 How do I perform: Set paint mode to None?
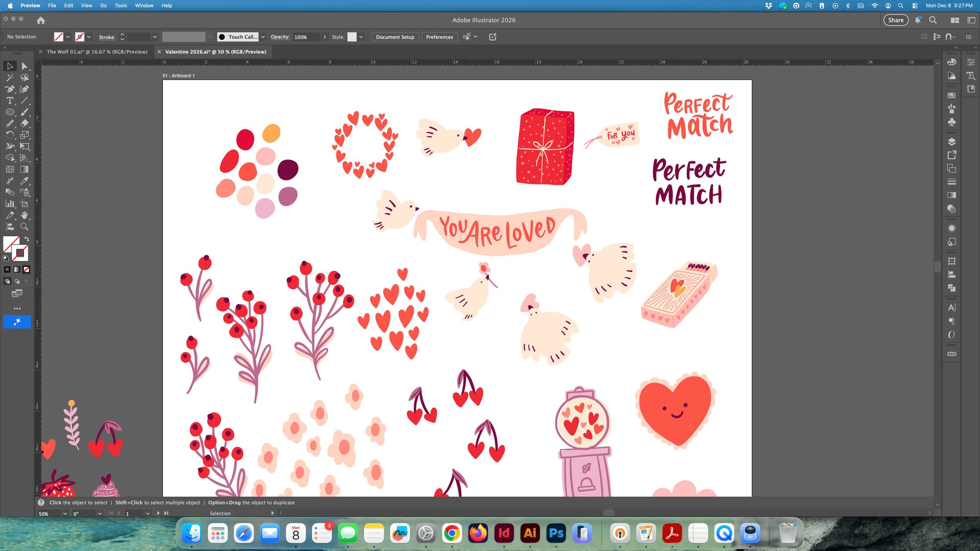(x=27, y=269)
